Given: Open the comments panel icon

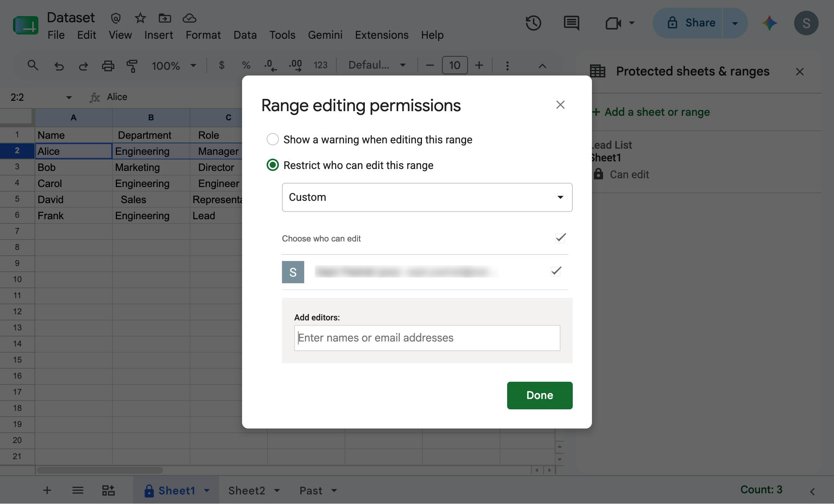Looking at the screenshot, I should pos(571,23).
